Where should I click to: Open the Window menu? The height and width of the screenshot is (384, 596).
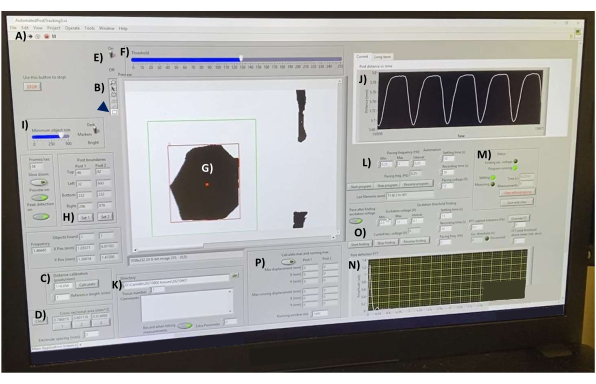pyautogui.click(x=106, y=28)
